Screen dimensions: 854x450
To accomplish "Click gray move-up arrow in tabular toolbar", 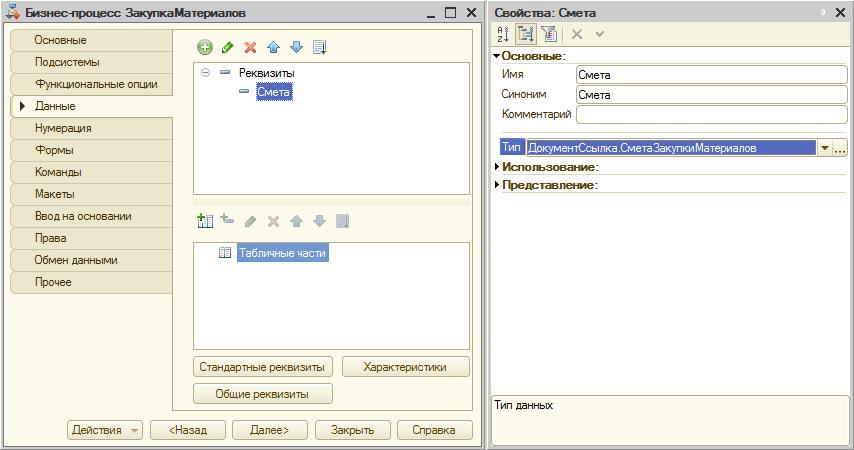I will point(296,221).
